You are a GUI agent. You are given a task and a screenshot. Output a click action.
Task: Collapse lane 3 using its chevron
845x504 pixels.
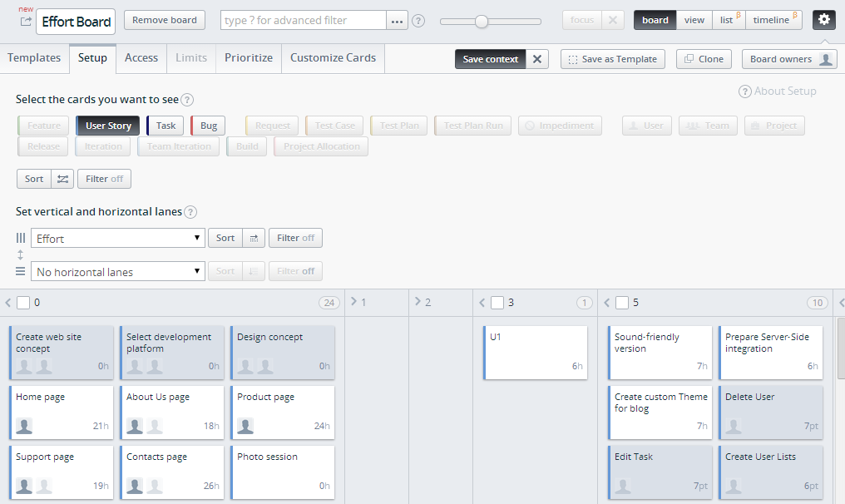[481, 302]
